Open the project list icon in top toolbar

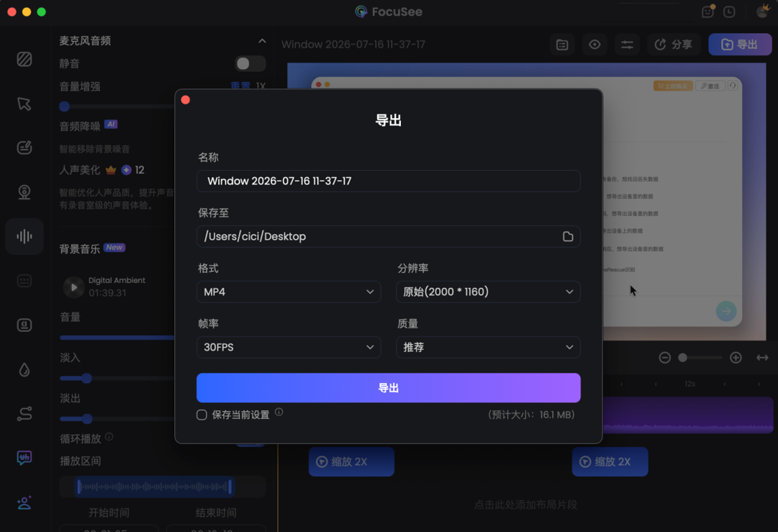[x=562, y=45]
